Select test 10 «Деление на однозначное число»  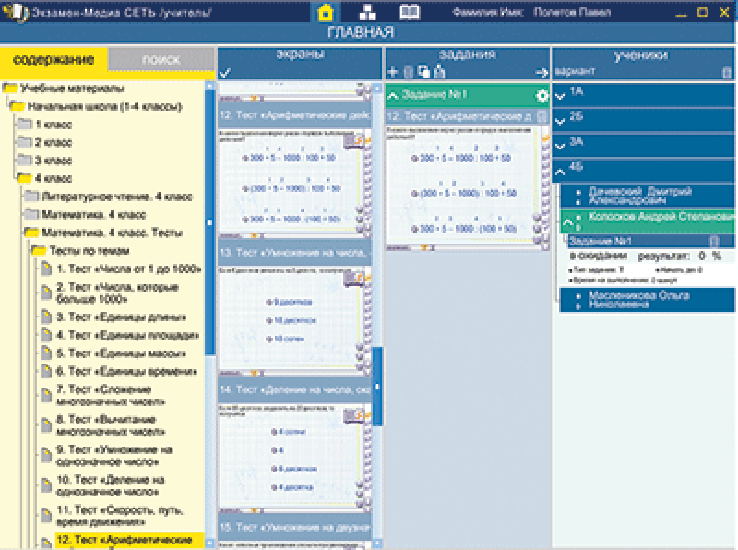click(110, 486)
